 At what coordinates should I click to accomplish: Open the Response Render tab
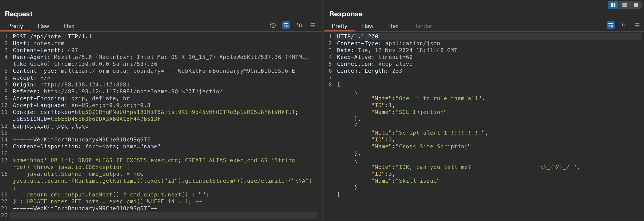422,26
